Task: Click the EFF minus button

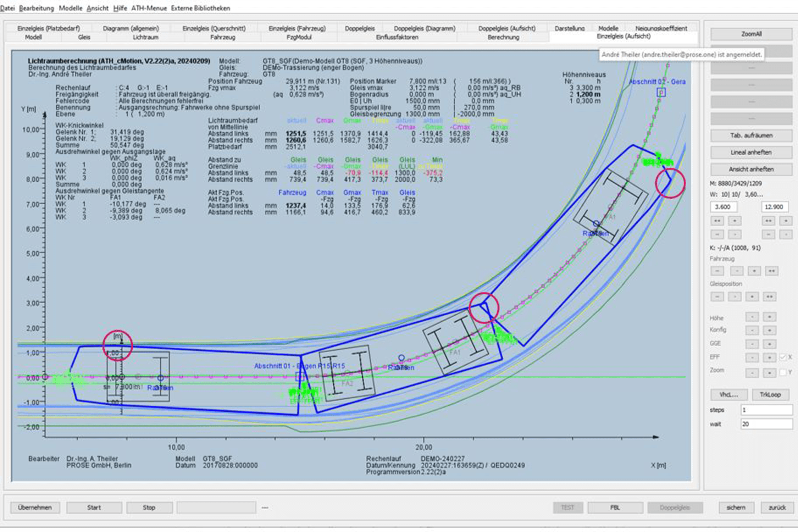Action: coord(752,358)
